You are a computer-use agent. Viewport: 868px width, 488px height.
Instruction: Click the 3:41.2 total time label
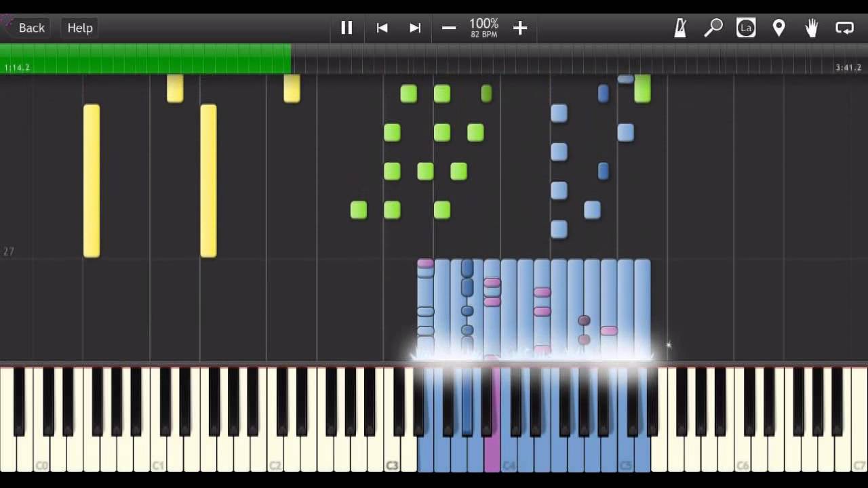pyautogui.click(x=848, y=68)
